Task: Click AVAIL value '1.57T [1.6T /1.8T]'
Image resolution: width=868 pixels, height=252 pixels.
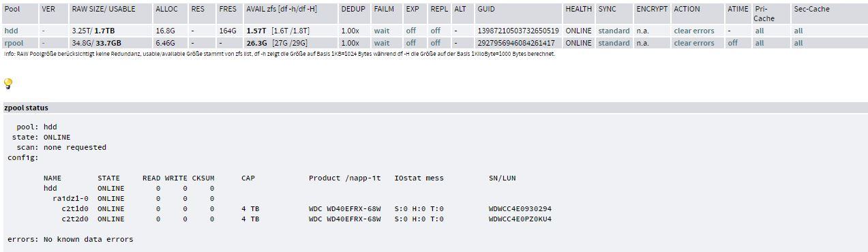Action: tap(278, 31)
